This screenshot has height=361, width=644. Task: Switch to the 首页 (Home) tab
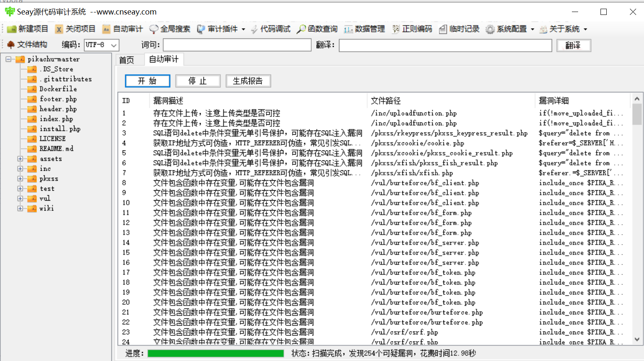tap(127, 60)
